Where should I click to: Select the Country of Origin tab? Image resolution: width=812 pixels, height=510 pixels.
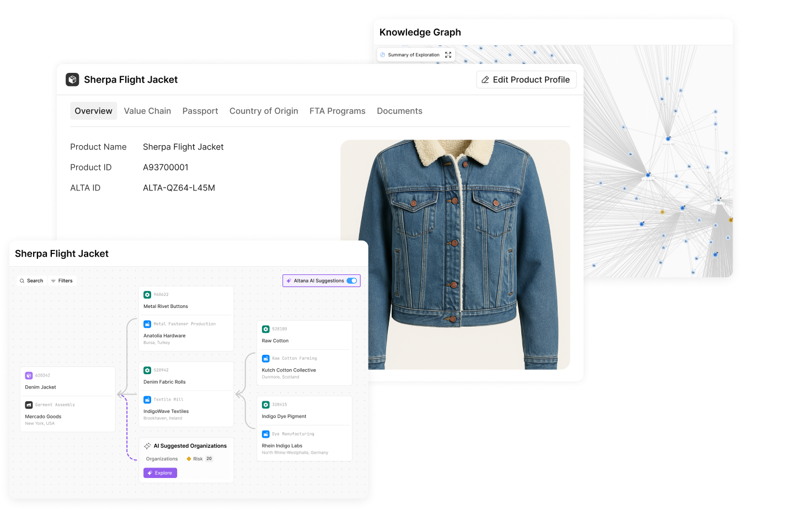coord(264,111)
